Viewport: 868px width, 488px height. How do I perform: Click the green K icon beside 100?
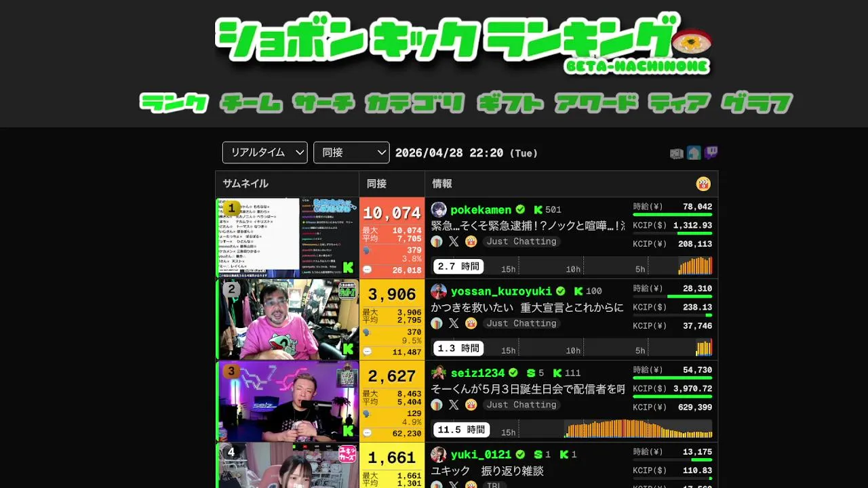(578, 291)
